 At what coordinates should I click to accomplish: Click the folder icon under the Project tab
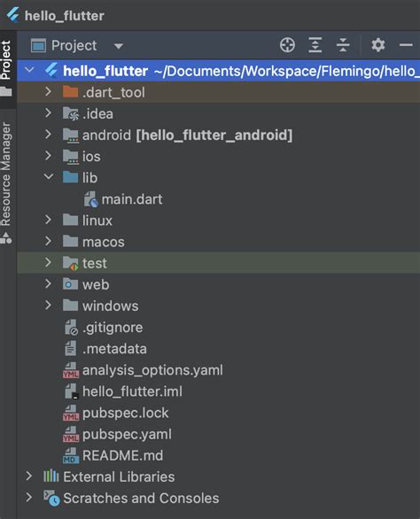pyautogui.click(x=5, y=91)
